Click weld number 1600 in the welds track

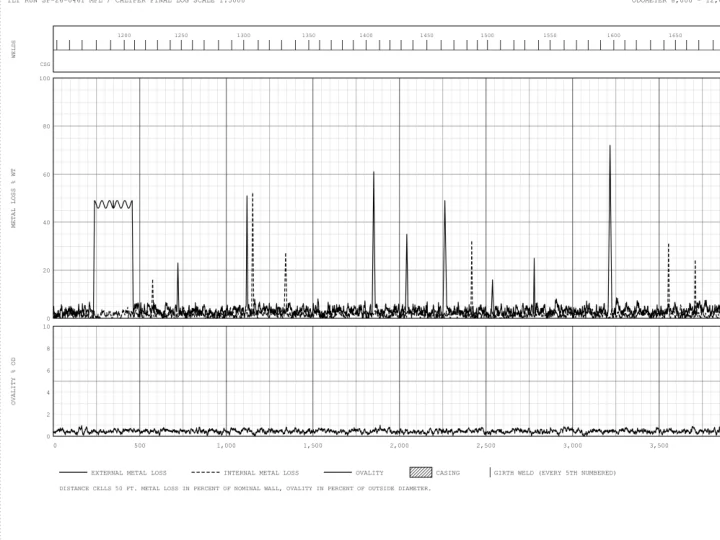pos(613,35)
